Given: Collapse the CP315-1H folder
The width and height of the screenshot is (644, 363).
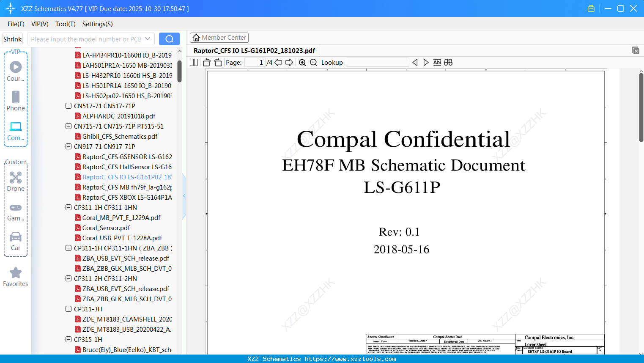Looking at the screenshot, I should pos(69,339).
